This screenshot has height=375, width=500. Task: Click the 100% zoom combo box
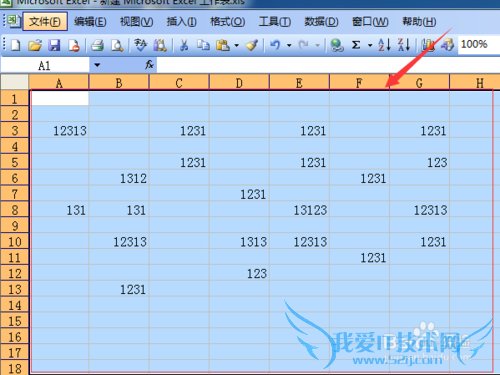479,44
